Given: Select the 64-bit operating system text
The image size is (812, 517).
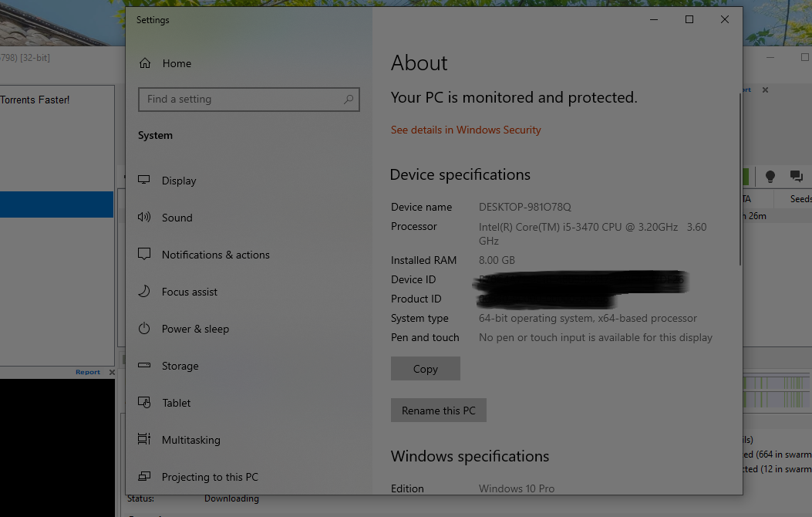Looking at the screenshot, I should 588,318.
